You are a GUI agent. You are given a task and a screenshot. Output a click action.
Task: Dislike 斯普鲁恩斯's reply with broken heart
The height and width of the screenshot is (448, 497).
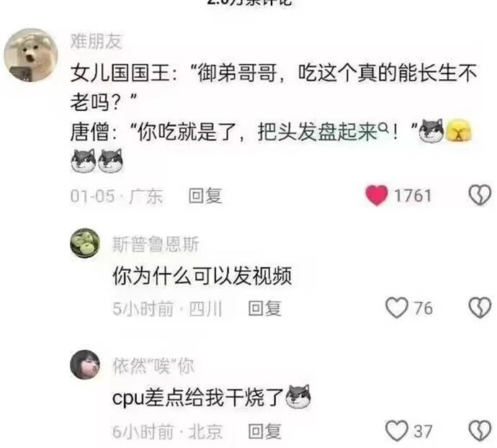[x=480, y=308]
